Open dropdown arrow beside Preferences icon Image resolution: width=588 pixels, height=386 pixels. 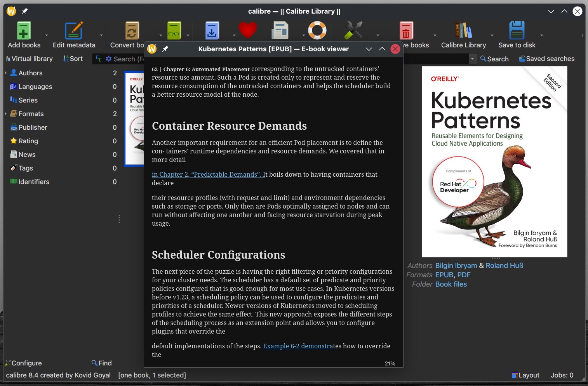(x=378, y=35)
